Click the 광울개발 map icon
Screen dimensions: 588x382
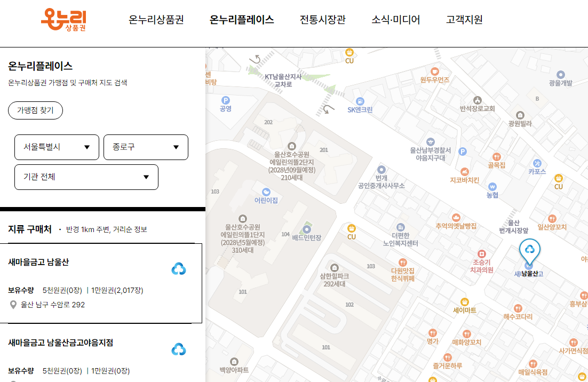coord(561,75)
